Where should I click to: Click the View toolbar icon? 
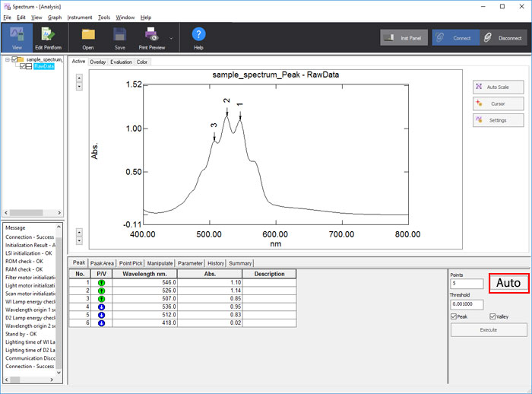17,37
